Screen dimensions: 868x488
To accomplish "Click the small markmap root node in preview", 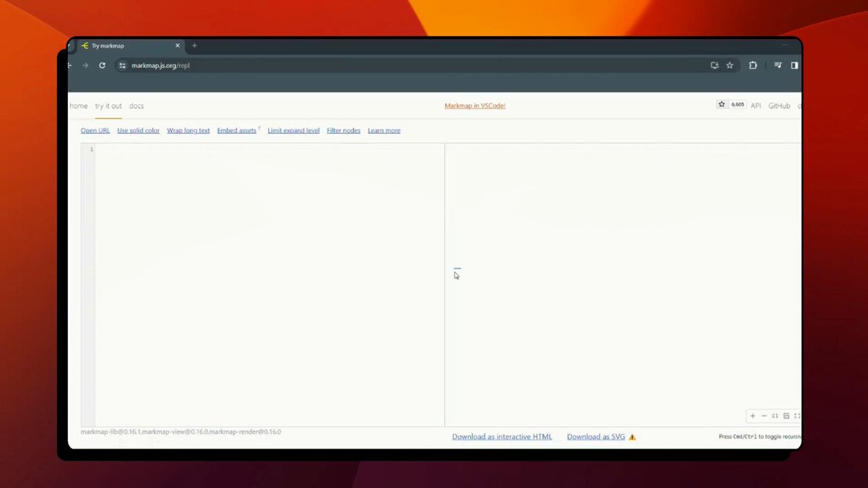I will coord(457,268).
